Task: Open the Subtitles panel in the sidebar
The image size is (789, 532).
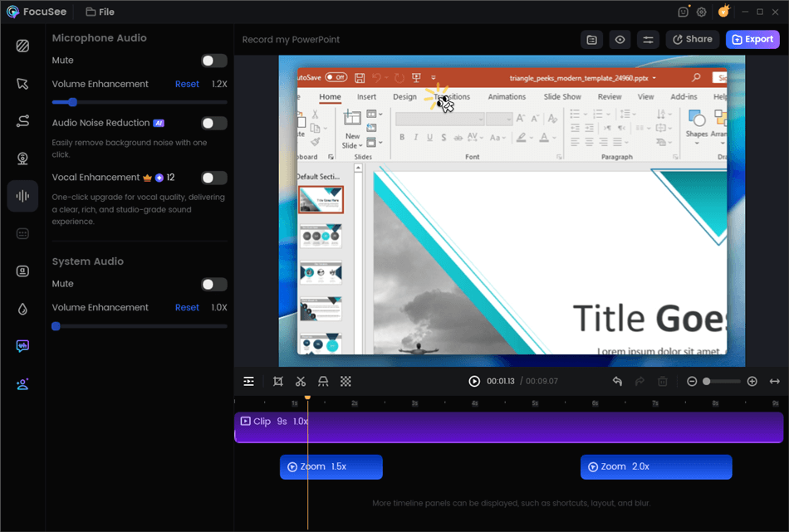Action: (22, 233)
